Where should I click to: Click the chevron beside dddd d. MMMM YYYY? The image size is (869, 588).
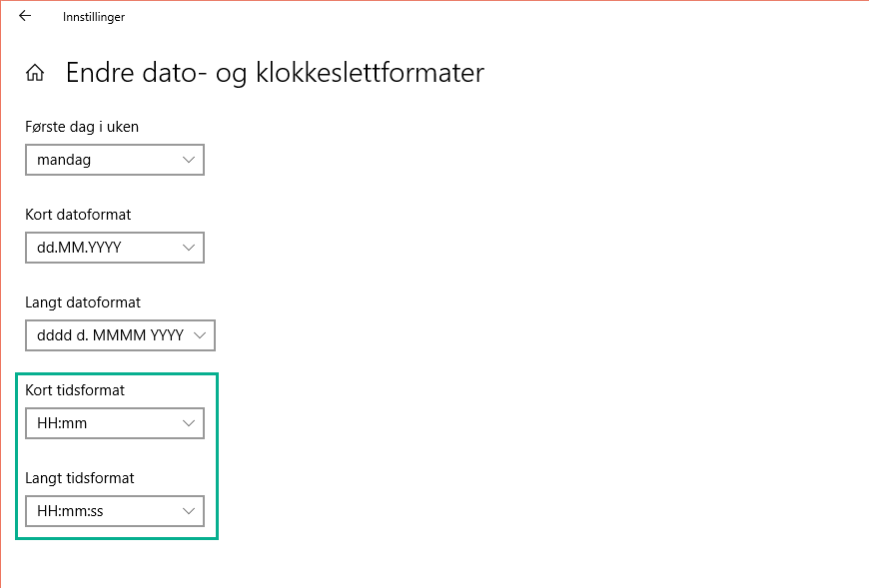click(x=201, y=335)
